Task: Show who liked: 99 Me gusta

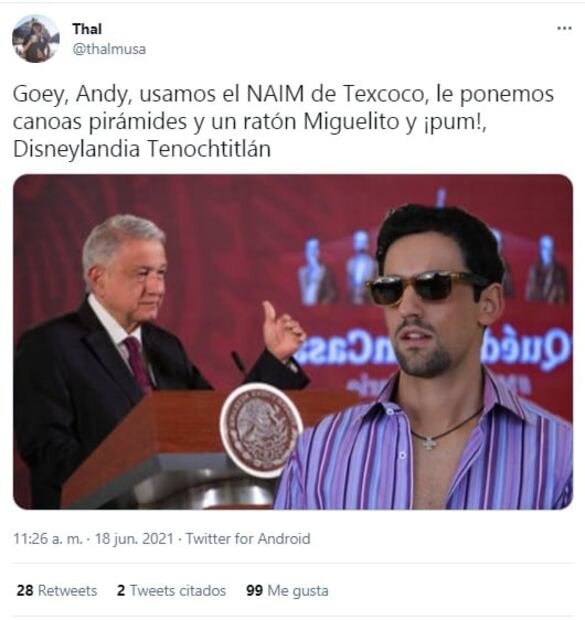Action: [287, 590]
